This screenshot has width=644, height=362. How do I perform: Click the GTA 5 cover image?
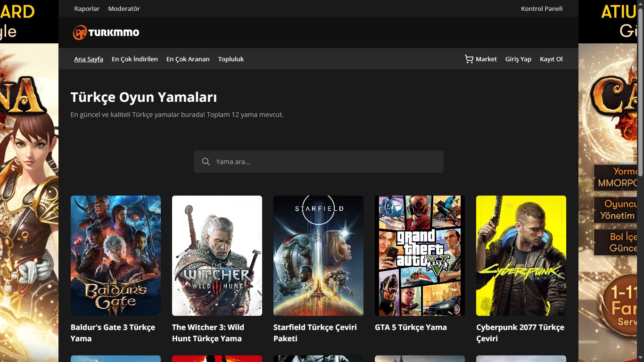(420, 255)
